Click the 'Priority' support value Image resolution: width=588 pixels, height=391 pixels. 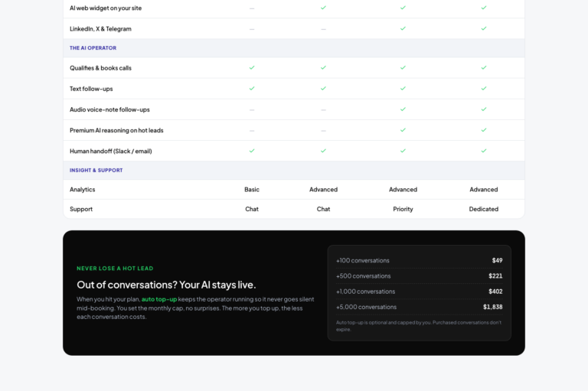tap(403, 209)
